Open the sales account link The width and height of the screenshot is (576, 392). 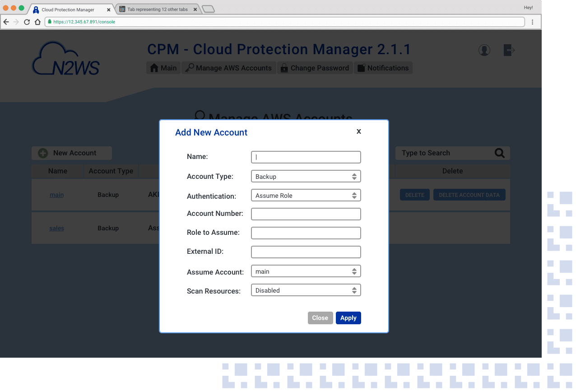click(57, 229)
